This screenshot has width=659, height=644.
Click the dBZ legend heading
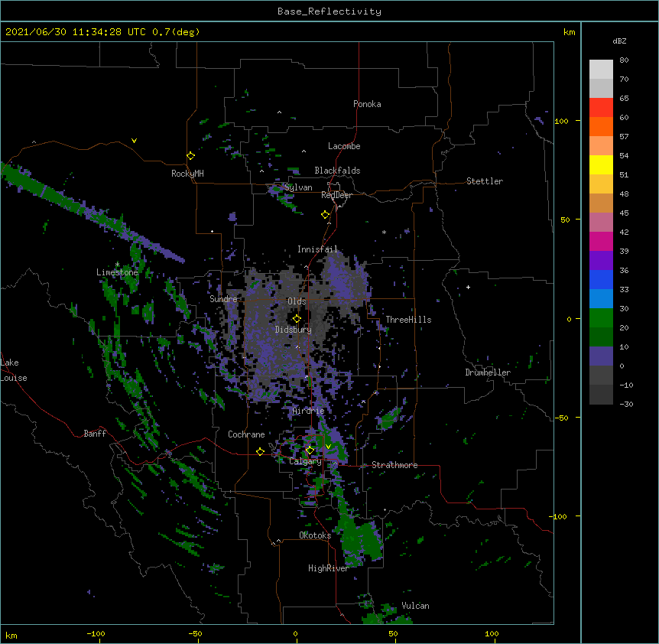pyautogui.click(x=619, y=41)
